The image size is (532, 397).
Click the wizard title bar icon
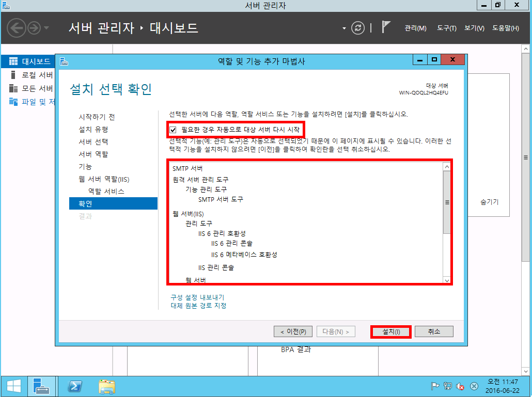coord(64,61)
